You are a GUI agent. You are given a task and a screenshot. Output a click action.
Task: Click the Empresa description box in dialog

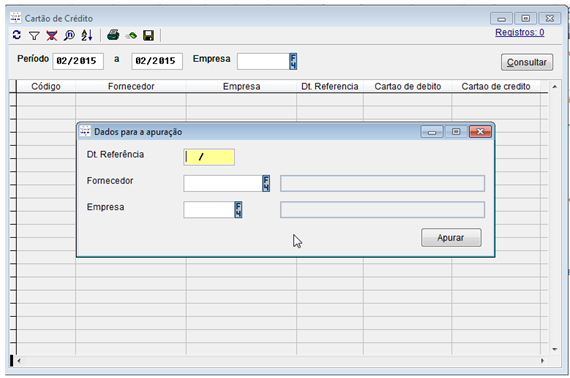pos(382,209)
